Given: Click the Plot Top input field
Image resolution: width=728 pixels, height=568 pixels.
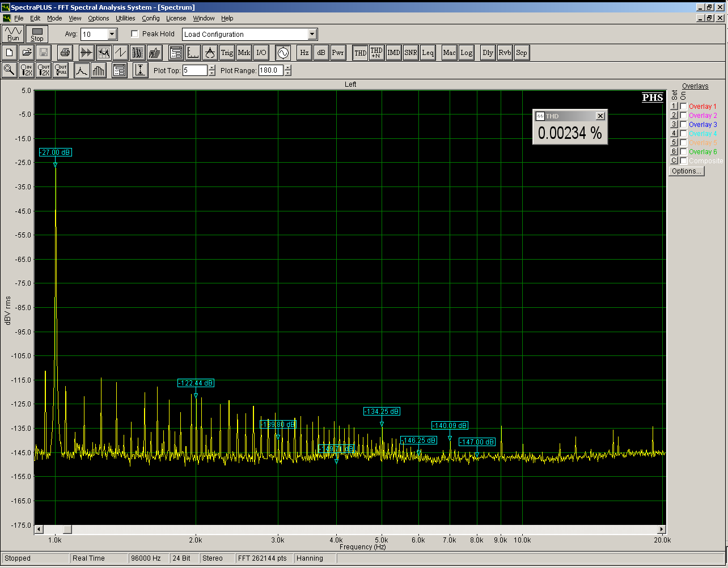Looking at the screenshot, I should (x=195, y=70).
